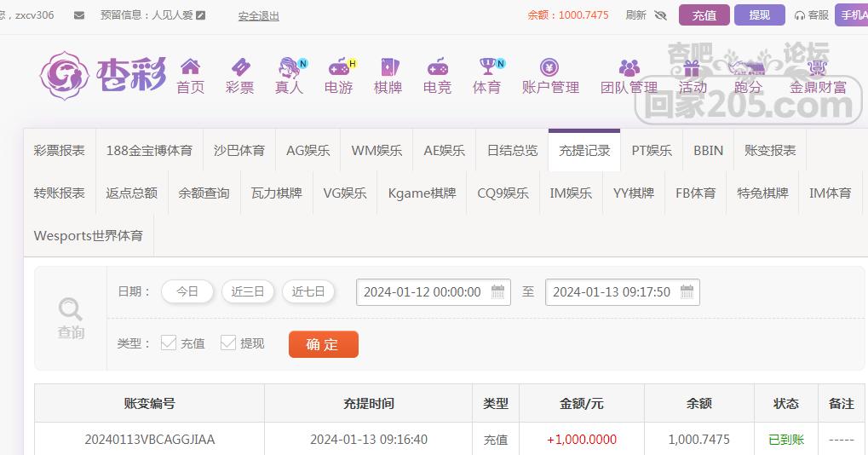Screen dimensions: 868x455
Task: Toggle the balance visibility eye icon
Action: 660,15
